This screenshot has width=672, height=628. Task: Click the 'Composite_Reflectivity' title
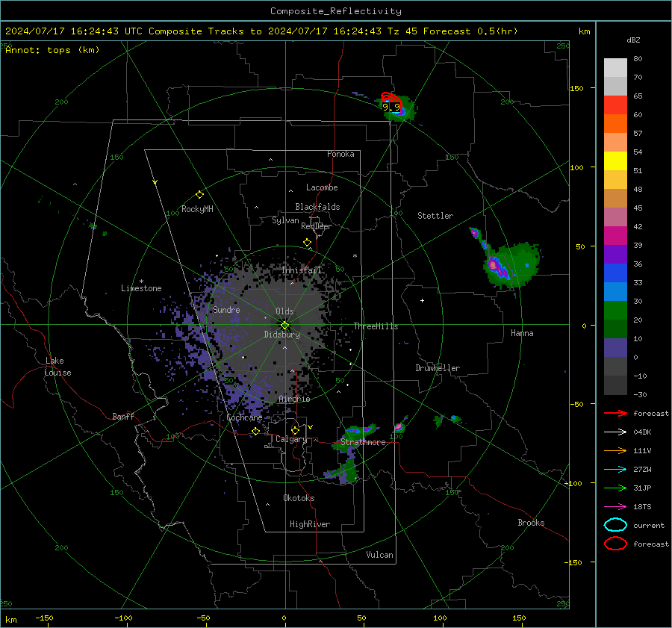(336, 11)
